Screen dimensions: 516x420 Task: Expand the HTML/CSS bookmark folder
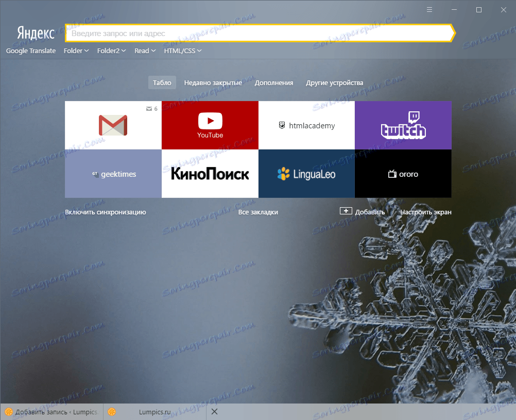pos(183,51)
